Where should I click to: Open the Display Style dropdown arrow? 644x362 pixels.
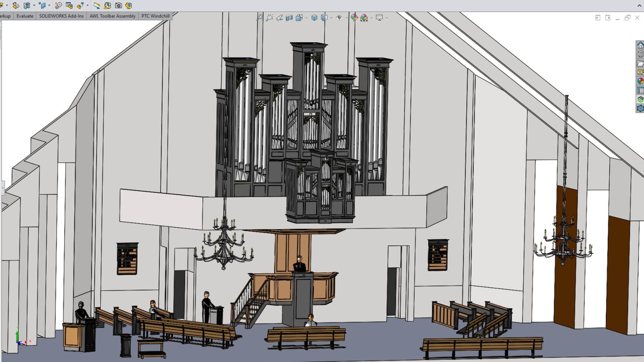331,18
